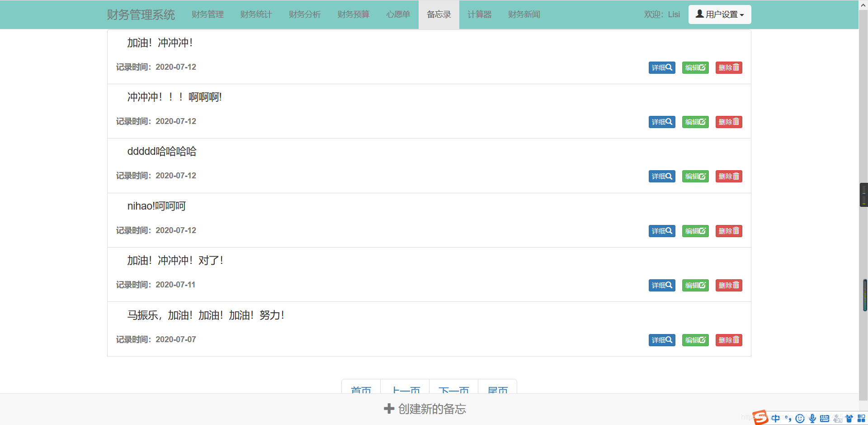Screen dimensions: 868x425
Task: Go to 心愿单 page
Action: click(398, 14)
